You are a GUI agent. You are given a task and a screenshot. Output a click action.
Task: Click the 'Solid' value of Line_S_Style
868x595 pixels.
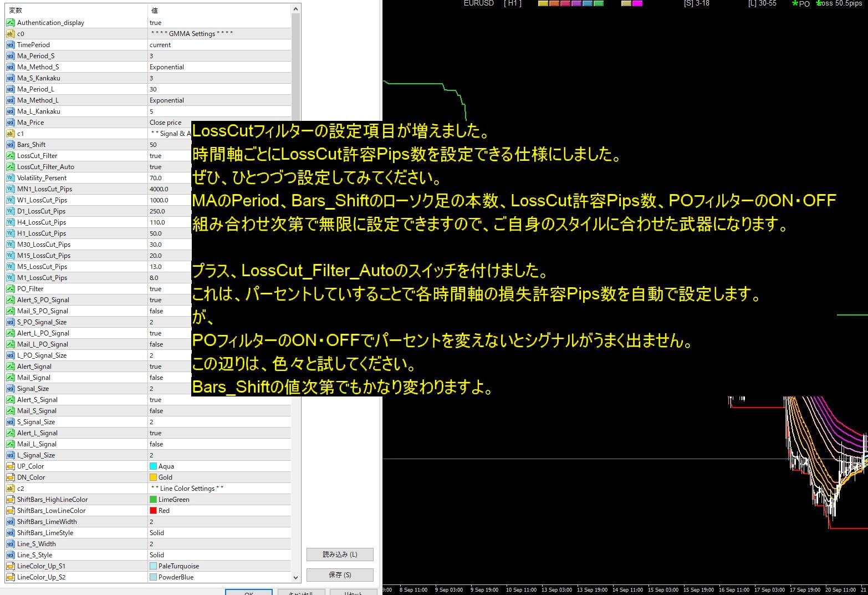[x=157, y=555]
